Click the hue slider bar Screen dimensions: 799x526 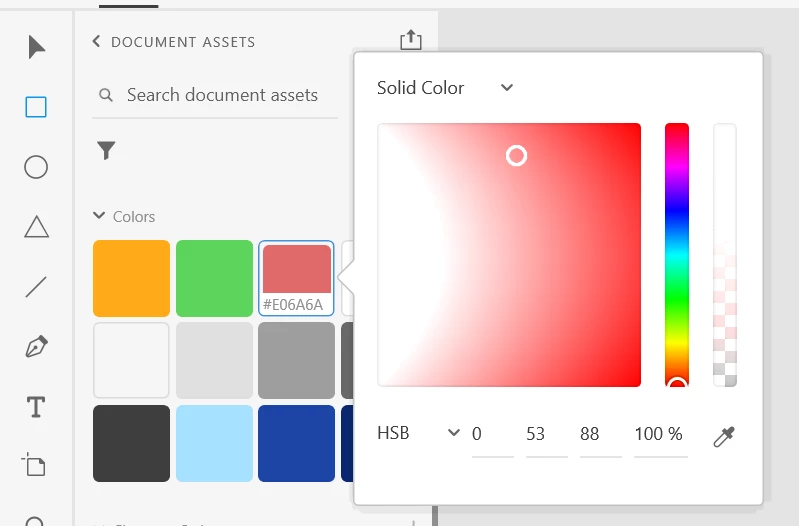click(677, 255)
